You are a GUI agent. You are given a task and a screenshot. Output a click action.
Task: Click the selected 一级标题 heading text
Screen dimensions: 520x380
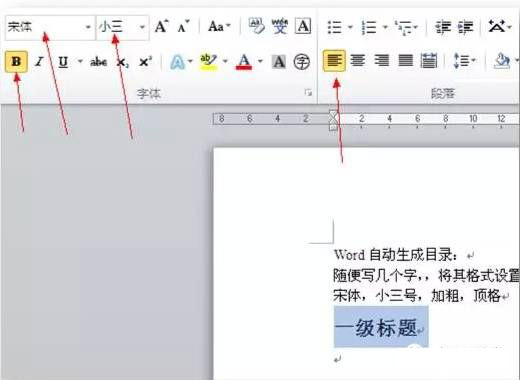(377, 327)
